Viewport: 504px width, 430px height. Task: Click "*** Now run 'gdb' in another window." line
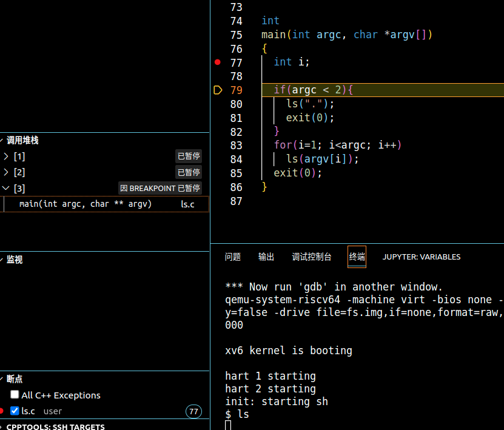point(334,287)
